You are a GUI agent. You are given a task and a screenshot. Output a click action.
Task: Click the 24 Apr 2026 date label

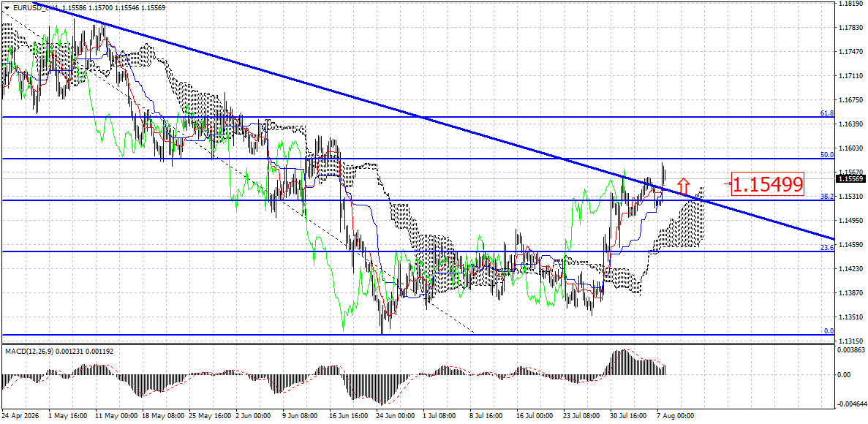[18, 414]
